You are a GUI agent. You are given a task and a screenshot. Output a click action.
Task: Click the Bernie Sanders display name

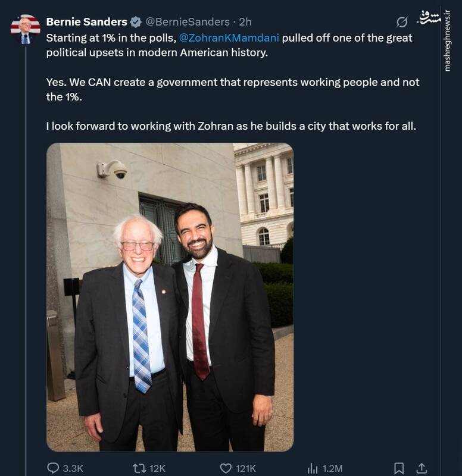point(86,22)
